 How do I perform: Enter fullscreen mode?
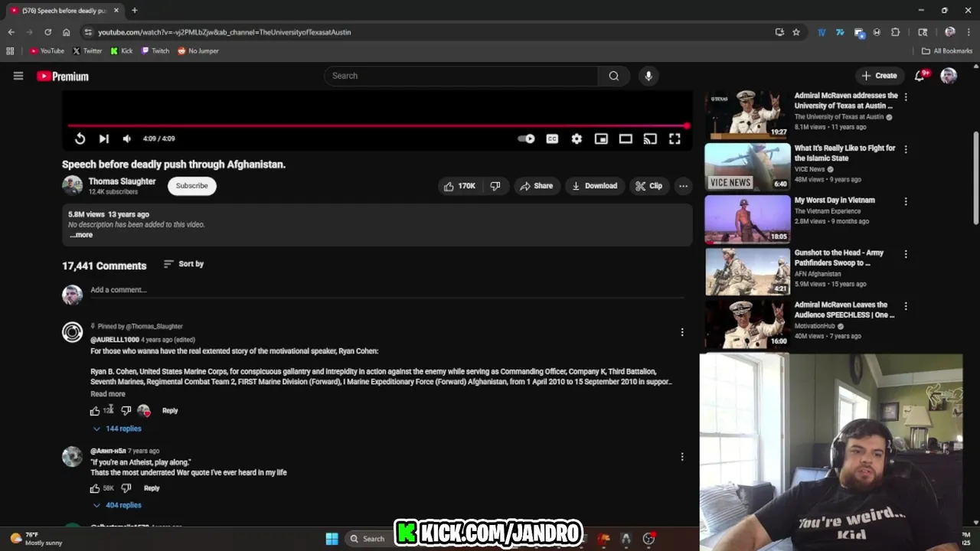(x=675, y=139)
